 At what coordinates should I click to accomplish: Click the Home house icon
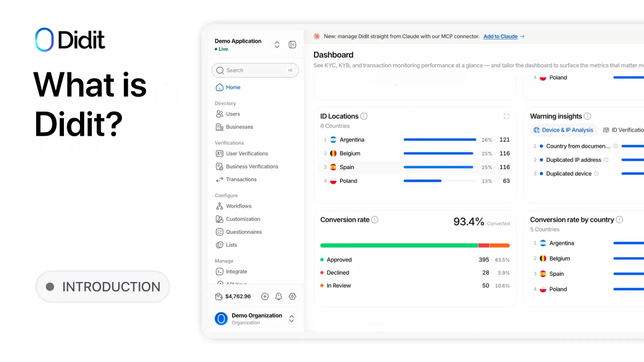click(x=219, y=87)
